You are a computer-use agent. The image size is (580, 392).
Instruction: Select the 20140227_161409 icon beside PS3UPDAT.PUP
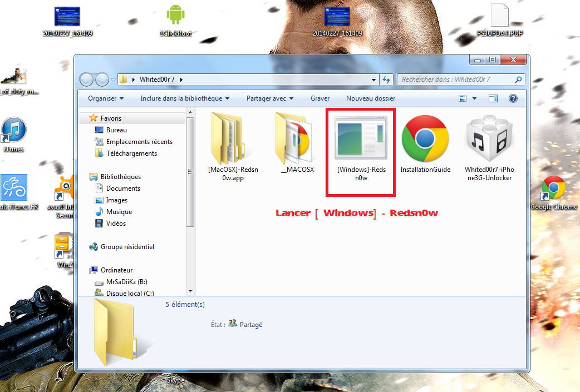337,22
